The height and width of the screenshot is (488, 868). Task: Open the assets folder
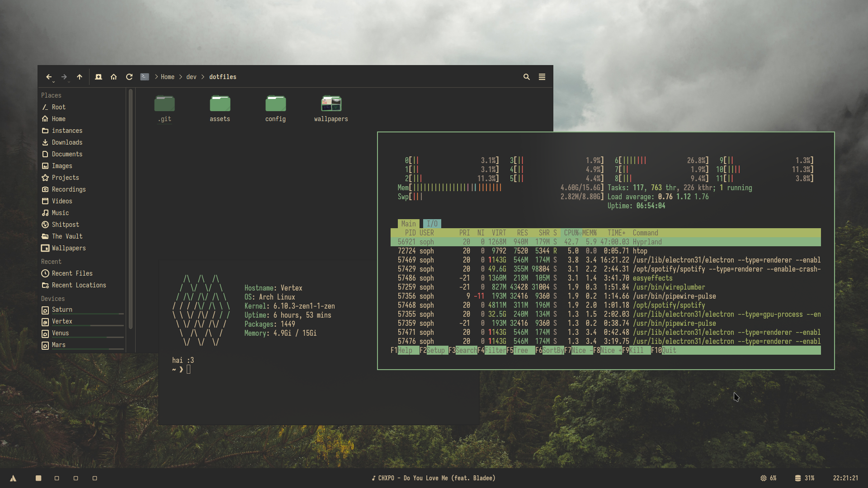(220, 109)
